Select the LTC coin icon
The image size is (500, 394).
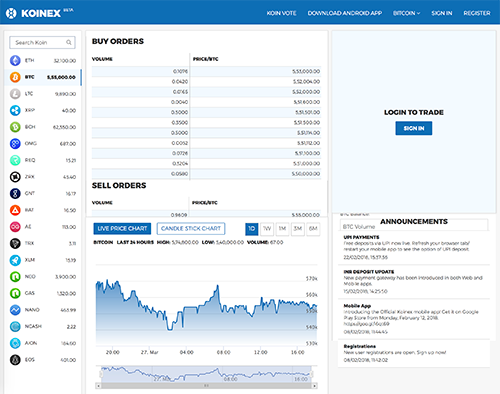point(15,94)
